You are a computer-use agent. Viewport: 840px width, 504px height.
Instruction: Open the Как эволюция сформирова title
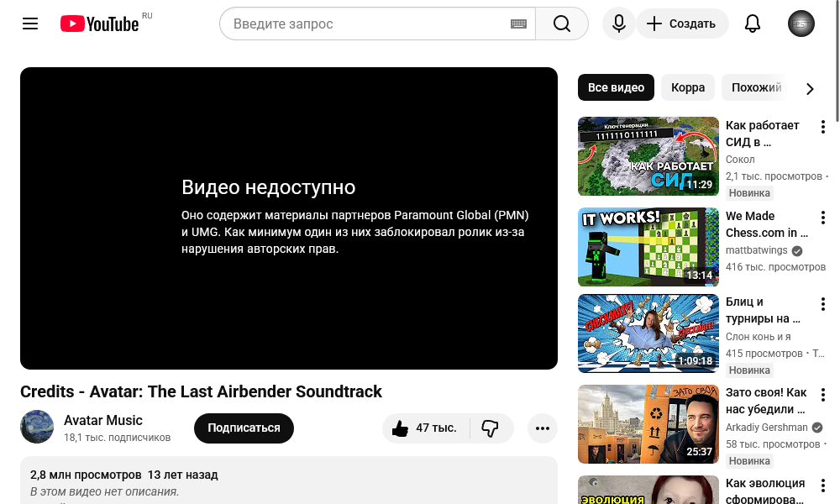pos(765,491)
